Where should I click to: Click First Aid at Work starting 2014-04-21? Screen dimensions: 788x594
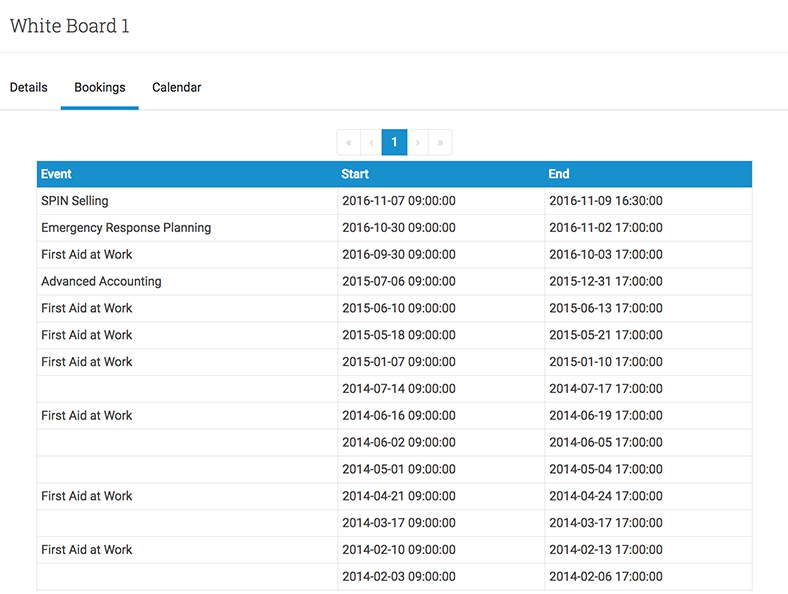86,496
